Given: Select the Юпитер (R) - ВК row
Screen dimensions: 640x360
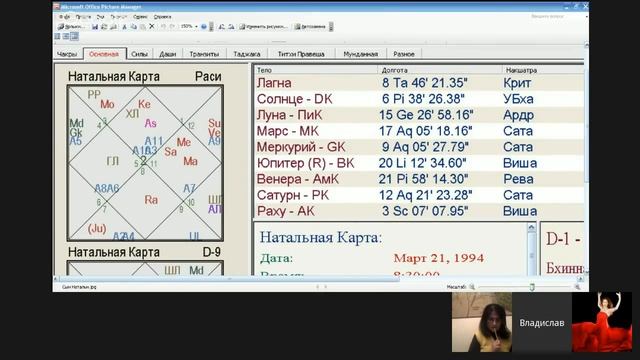Looking at the screenshot, I should tap(419, 163).
